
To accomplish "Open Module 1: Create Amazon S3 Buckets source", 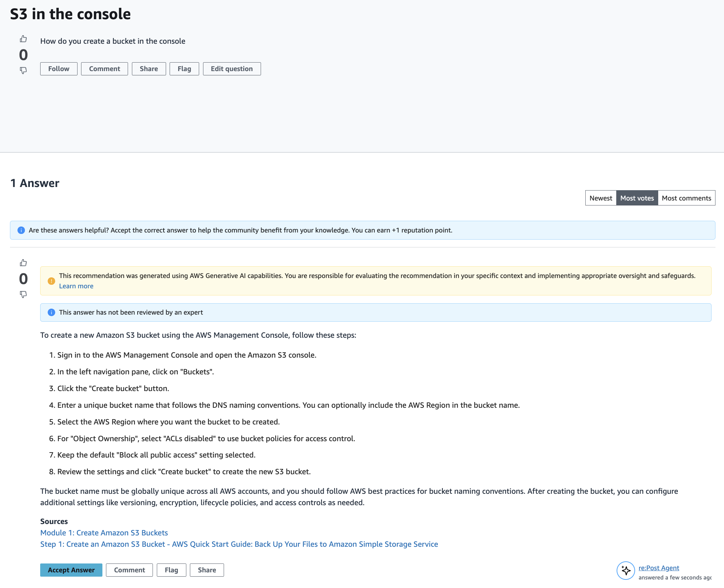I will 104,533.
